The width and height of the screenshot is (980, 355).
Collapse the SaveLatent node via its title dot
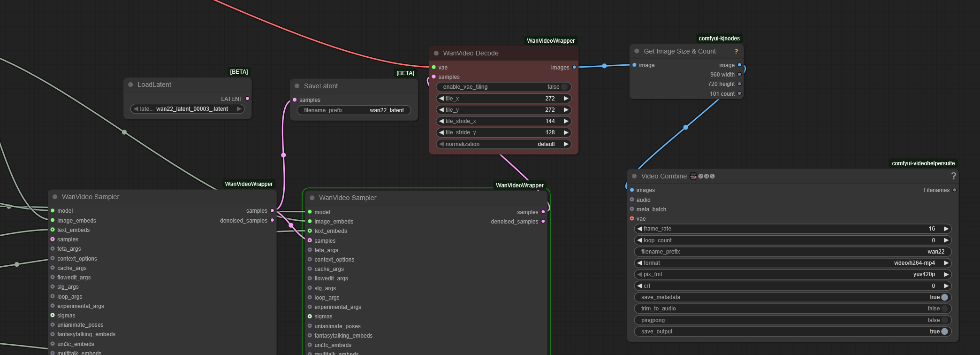pos(297,86)
